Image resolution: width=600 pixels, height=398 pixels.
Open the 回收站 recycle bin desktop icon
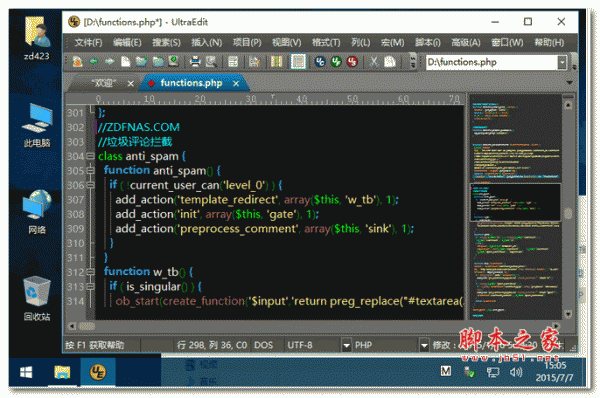coord(37,299)
